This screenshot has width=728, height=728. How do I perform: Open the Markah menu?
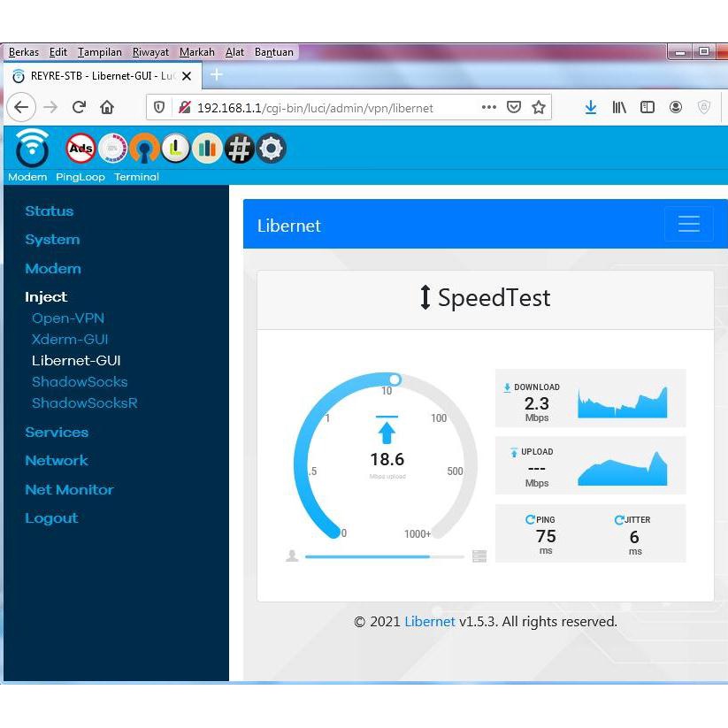[x=196, y=52]
